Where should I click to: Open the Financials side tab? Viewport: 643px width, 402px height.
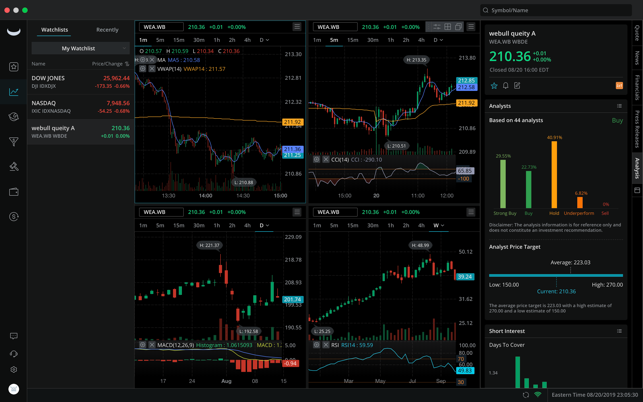(637, 87)
